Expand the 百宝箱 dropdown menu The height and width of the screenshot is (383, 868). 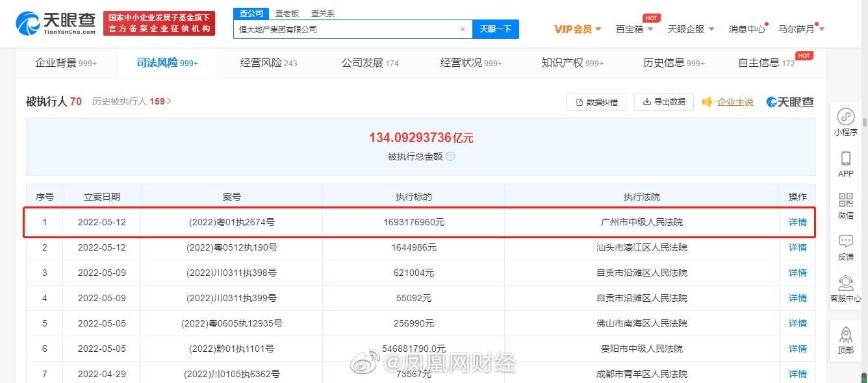coord(634,29)
